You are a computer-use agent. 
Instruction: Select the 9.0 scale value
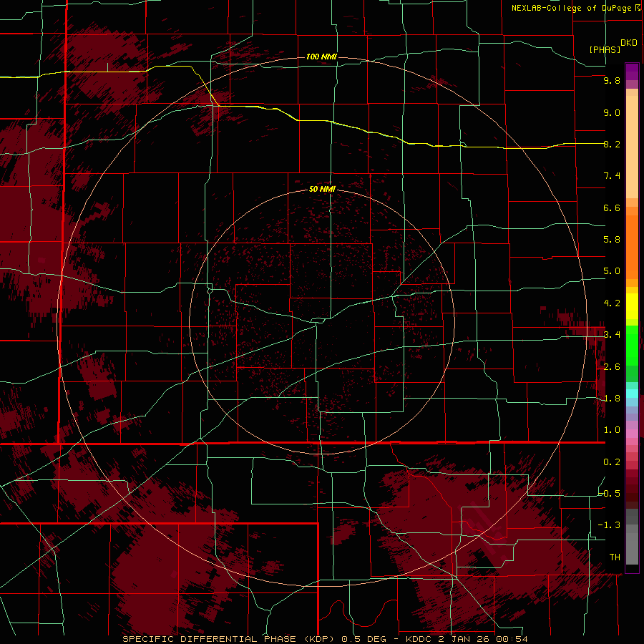(x=612, y=112)
